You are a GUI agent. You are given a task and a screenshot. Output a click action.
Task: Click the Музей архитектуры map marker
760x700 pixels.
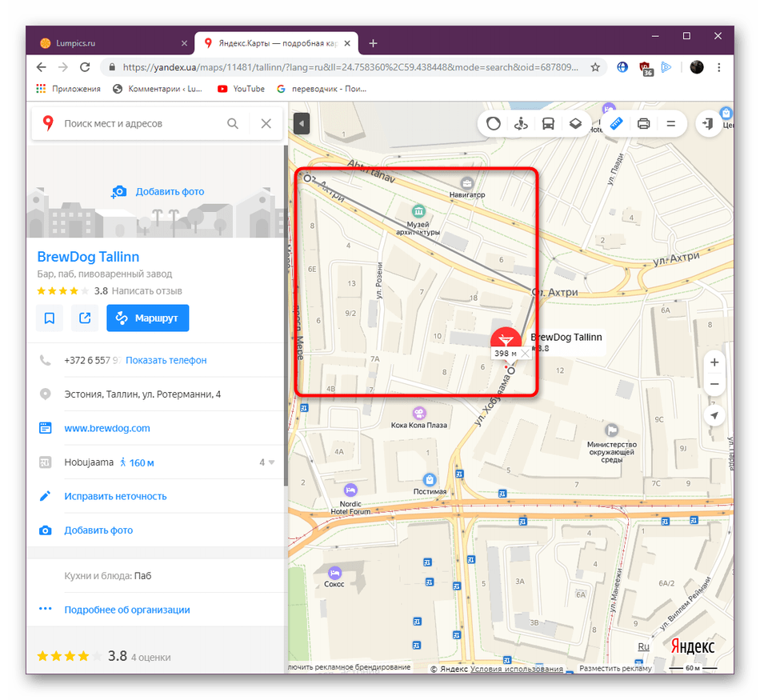point(418,211)
